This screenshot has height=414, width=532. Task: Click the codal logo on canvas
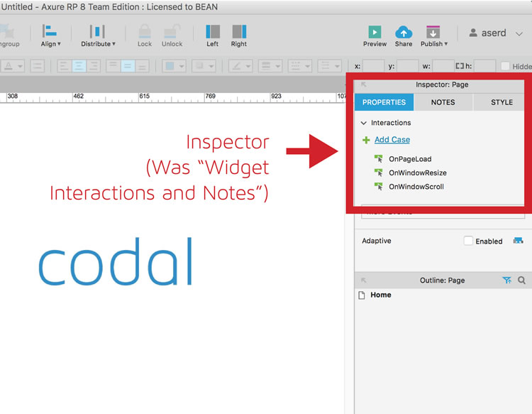coord(116,261)
